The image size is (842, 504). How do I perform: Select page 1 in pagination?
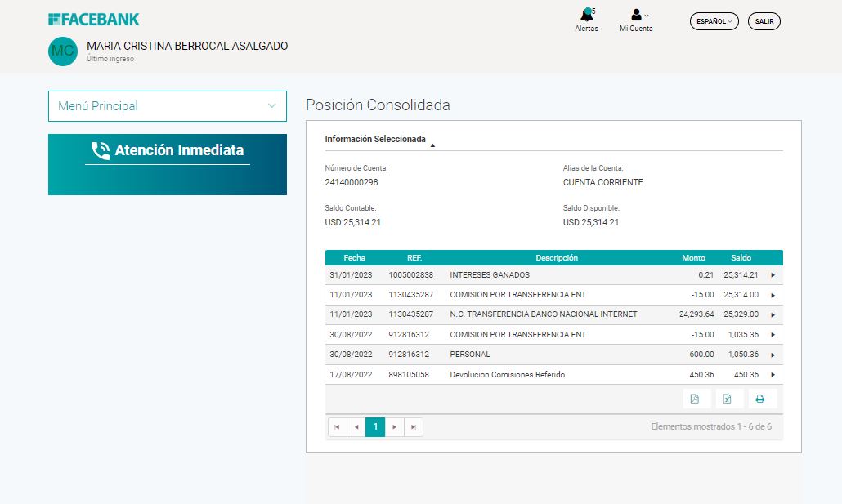tap(375, 427)
